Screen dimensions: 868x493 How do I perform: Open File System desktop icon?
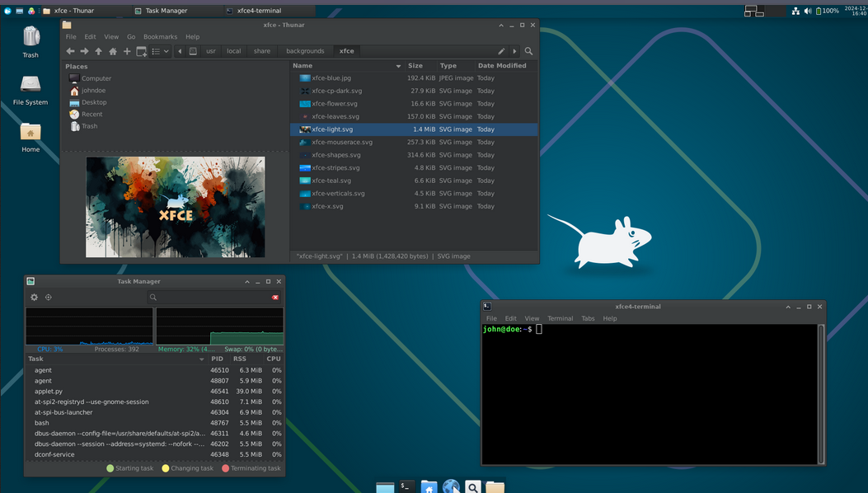pyautogui.click(x=30, y=90)
